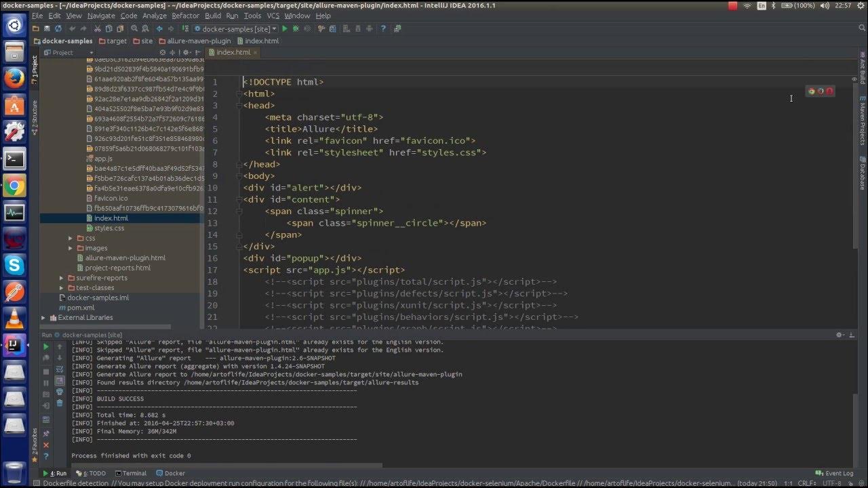
Task: Expand the css folder
Action: (71, 238)
